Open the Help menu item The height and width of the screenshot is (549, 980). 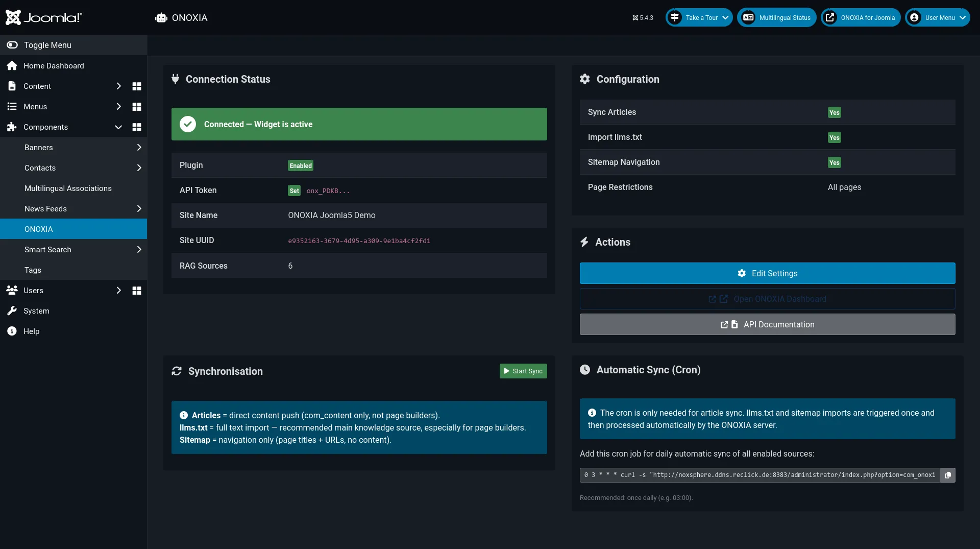tap(73, 331)
